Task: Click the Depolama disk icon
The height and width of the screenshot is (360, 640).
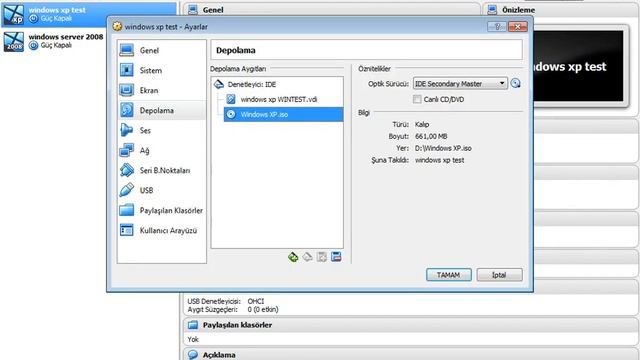Action: tap(127, 110)
